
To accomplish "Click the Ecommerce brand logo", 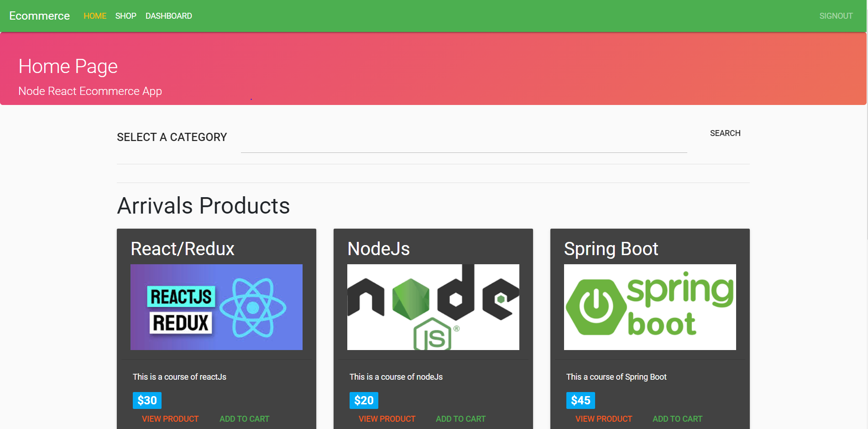I will click(39, 16).
